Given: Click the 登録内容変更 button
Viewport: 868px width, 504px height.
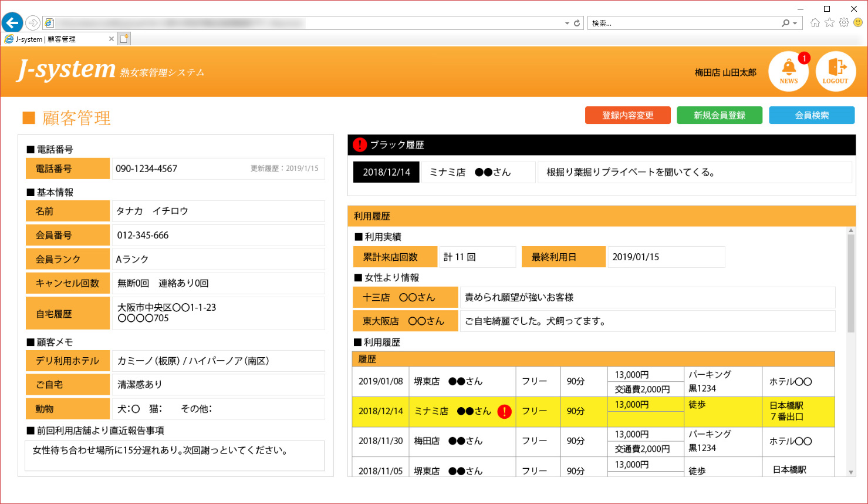Looking at the screenshot, I should [x=627, y=115].
